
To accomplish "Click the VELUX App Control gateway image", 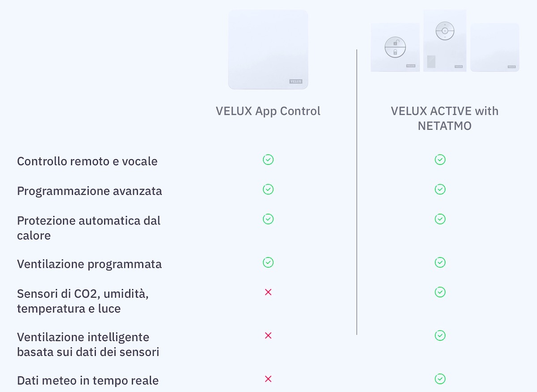I will tap(268, 50).
